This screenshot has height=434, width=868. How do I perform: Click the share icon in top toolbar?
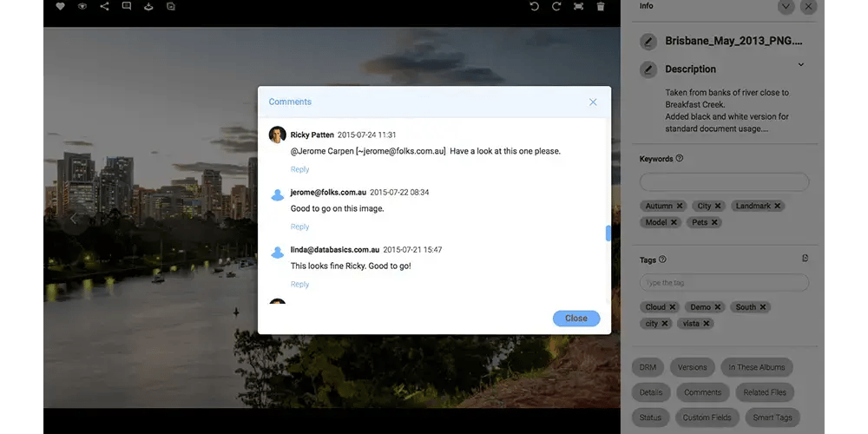coord(104,7)
